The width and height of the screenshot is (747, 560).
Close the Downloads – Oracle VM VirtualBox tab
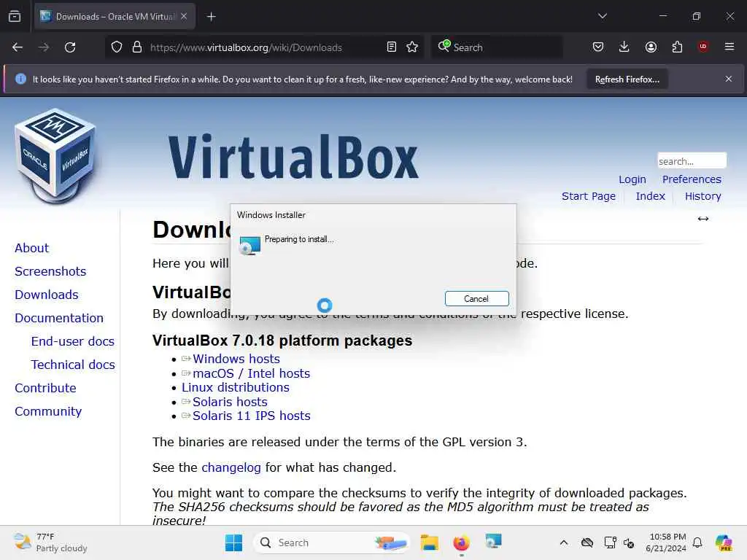[184, 16]
